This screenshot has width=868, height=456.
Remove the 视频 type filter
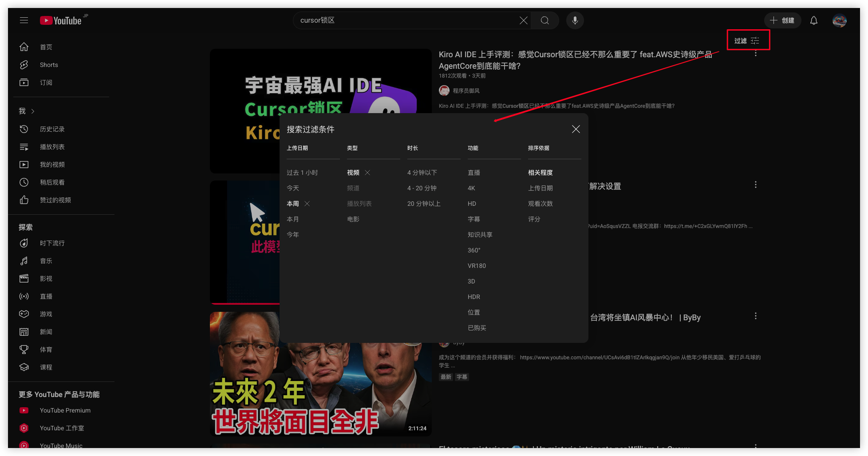point(367,173)
